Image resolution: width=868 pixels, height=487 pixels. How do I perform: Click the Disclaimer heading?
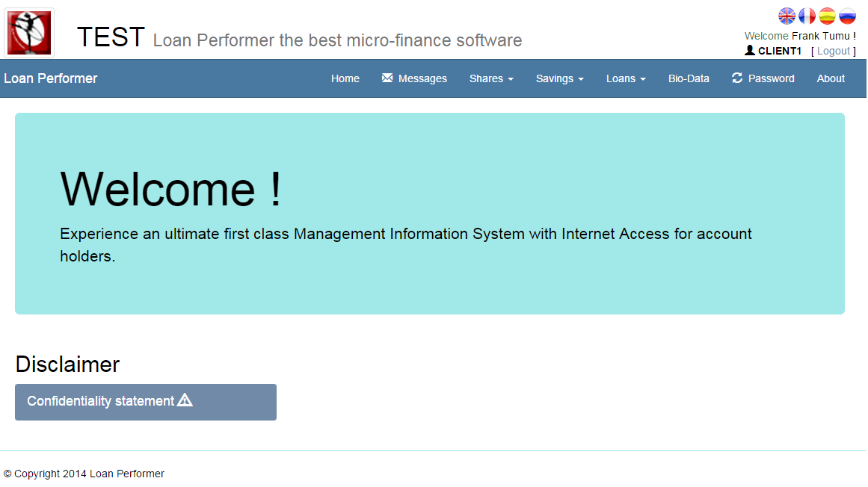(67, 365)
